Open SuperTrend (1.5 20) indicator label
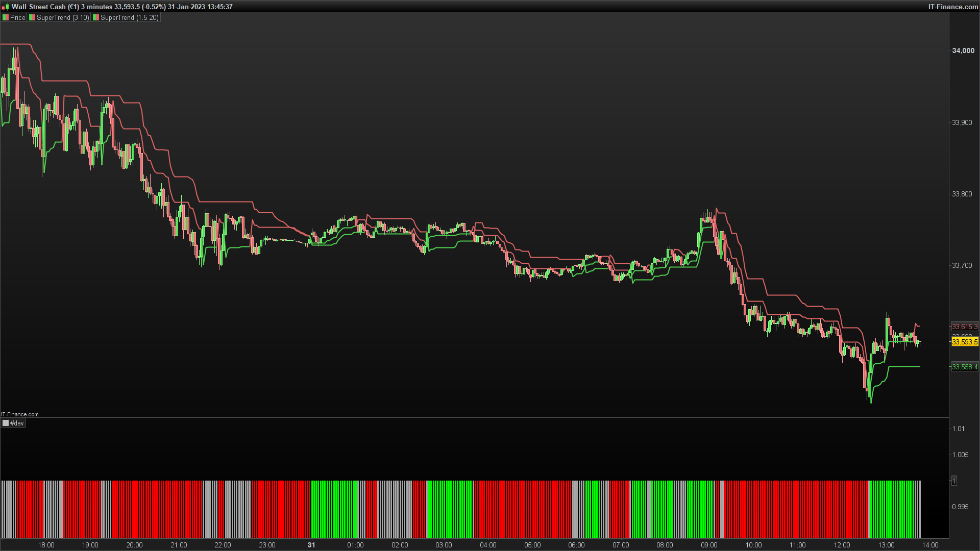This screenshot has height=551, width=980. [x=129, y=17]
